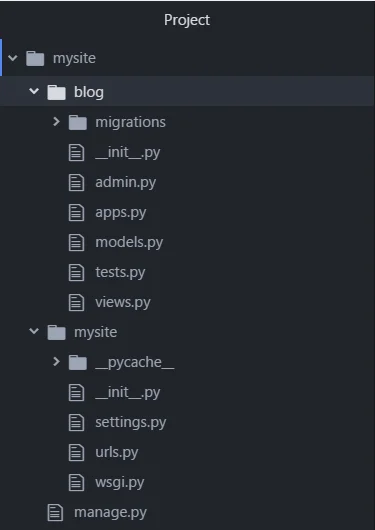Collapse the blog folder chevron
The image size is (375, 530).
tap(34, 91)
